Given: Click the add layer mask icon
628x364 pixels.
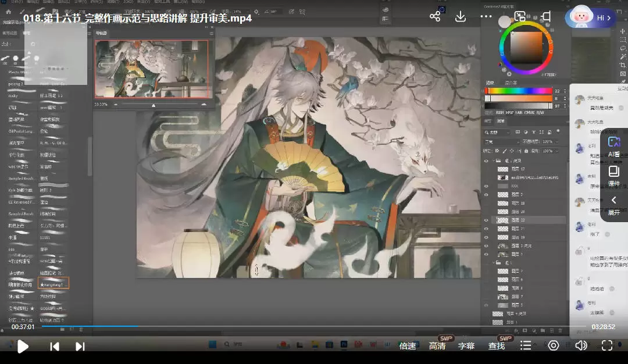Looking at the screenshot, I should pyautogui.click(x=524, y=331).
